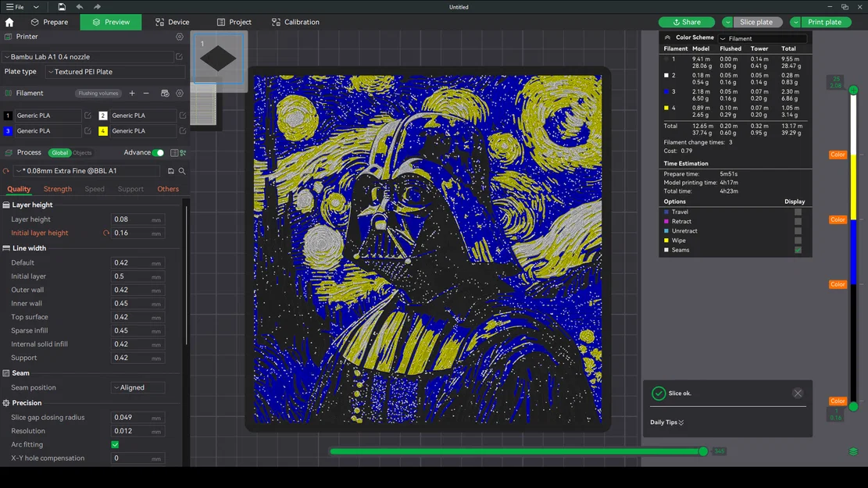Open the Project tab
868x488 pixels.
point(234,22)
